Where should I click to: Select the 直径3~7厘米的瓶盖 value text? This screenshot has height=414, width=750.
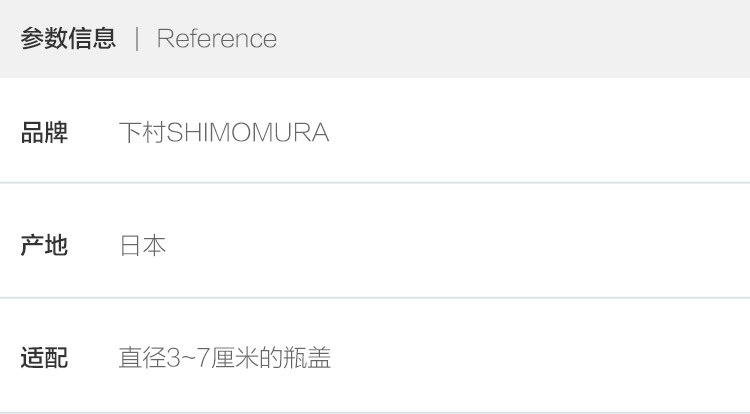click(x=225, y=358)
